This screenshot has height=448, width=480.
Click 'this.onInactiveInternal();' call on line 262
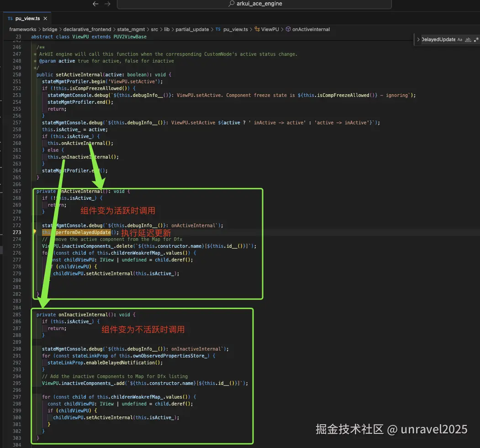click(x=83, y=157)
